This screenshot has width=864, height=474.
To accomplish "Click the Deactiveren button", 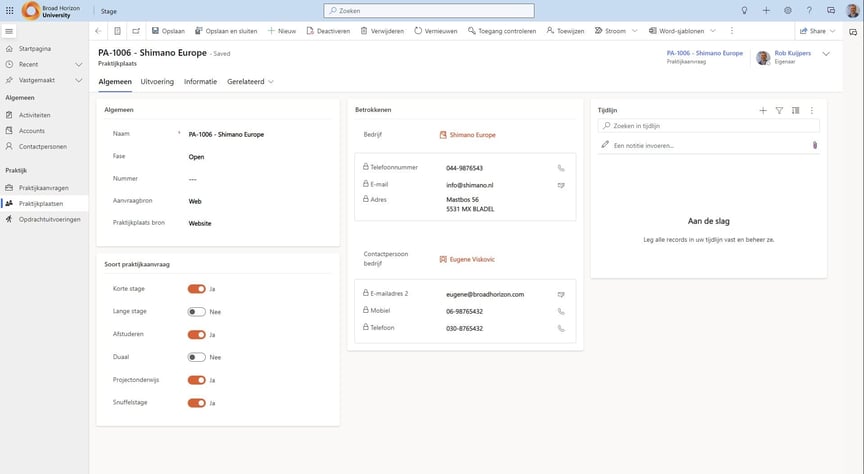I will 328,31.
